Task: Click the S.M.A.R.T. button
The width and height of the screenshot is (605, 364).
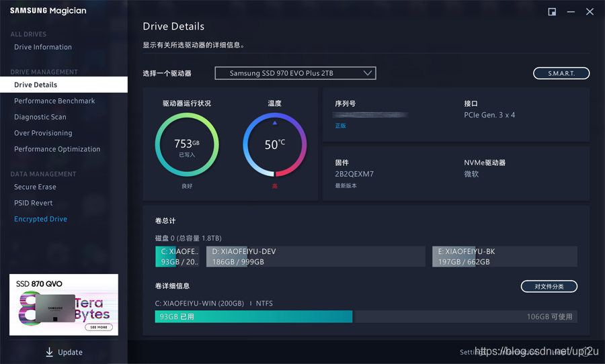Action: tap(561, 73)
